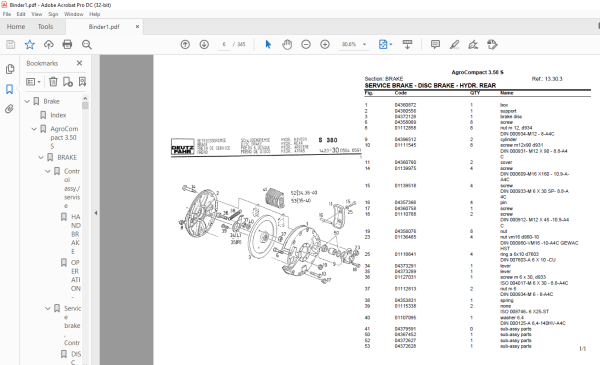
Task: Close the Bookmarks panel
Action: [x=79, y=63]
